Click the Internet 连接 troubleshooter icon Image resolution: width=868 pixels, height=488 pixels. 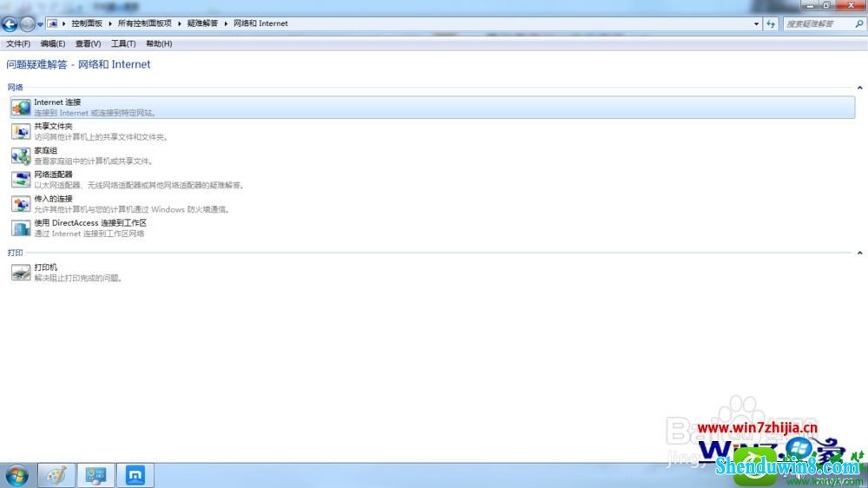point(21,107)
